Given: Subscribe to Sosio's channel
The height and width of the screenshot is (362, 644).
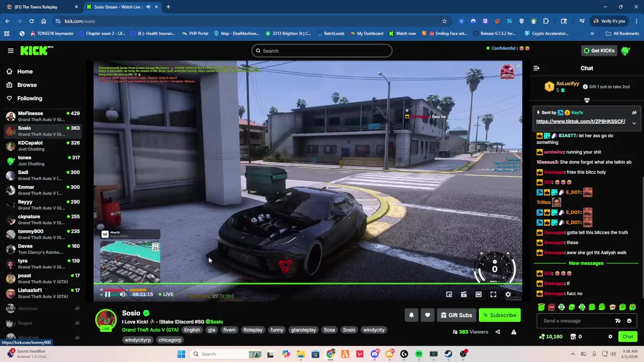Looking at the screenshot, I should point(500,315).
